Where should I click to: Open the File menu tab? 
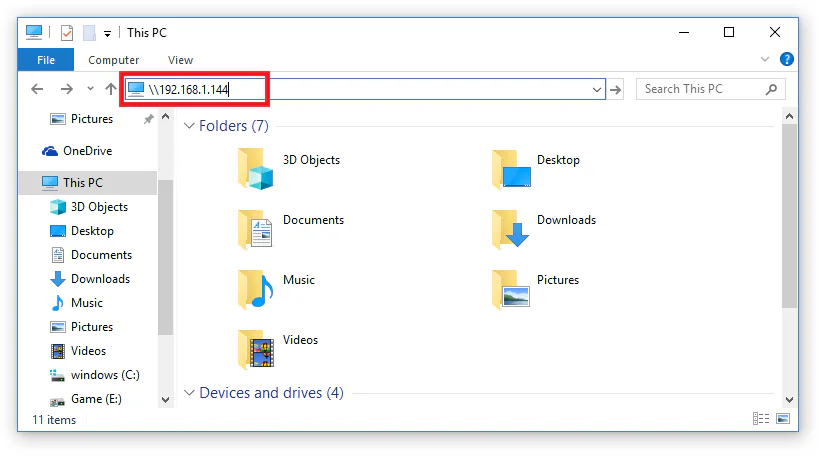pyautogui.click(x=46, y=60)
